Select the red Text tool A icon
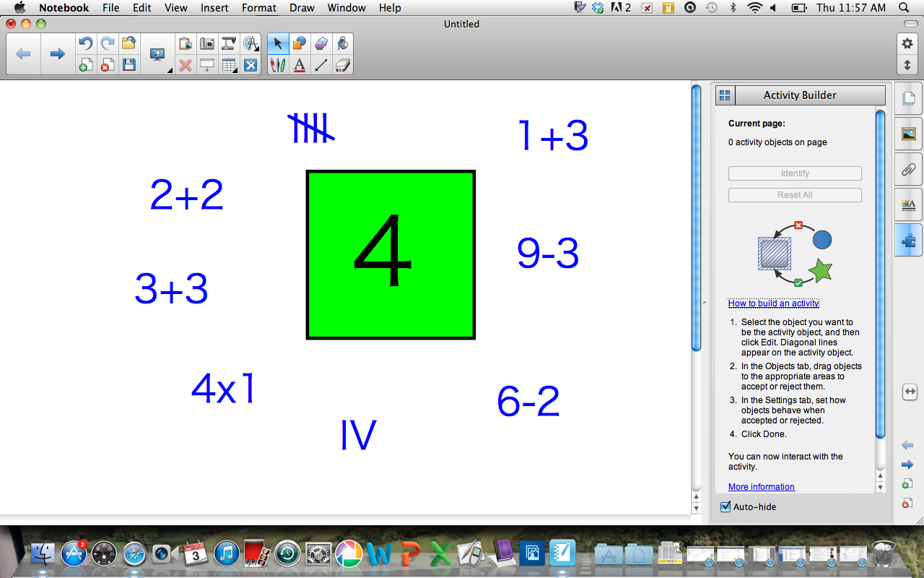 (x=299, y=65)
